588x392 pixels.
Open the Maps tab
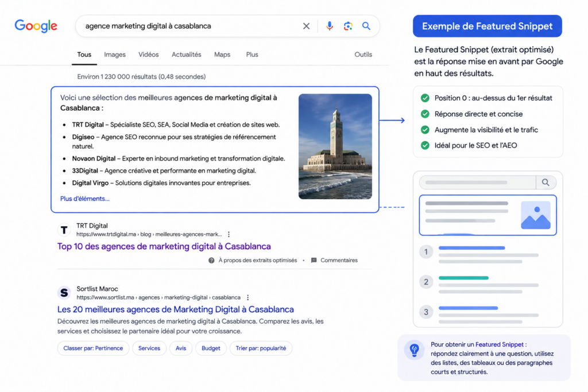coord(222,55)
